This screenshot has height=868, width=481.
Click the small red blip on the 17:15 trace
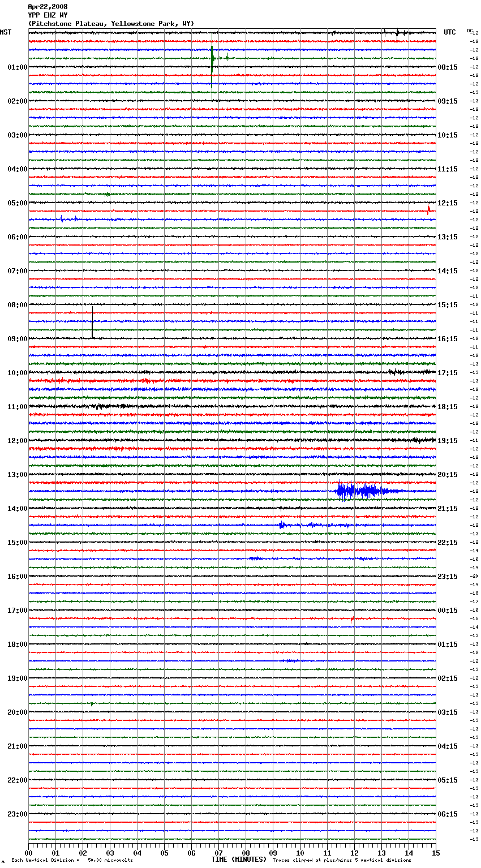tap(352, 620)
